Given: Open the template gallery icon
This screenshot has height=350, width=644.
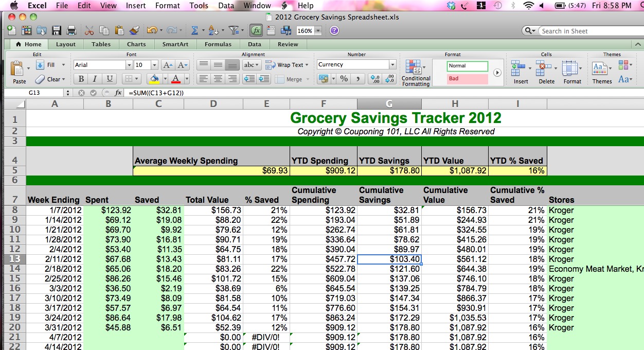Looking at the screenshot, I should click(x=26, y=30).
